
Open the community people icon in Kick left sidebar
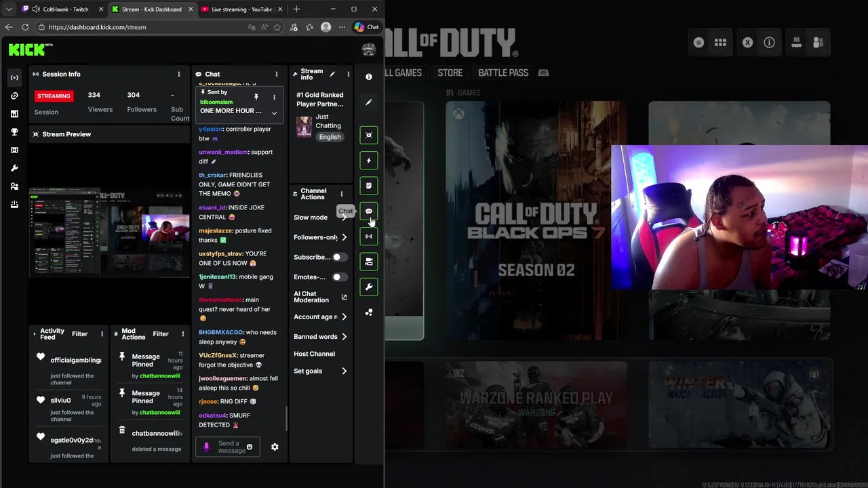14,186
